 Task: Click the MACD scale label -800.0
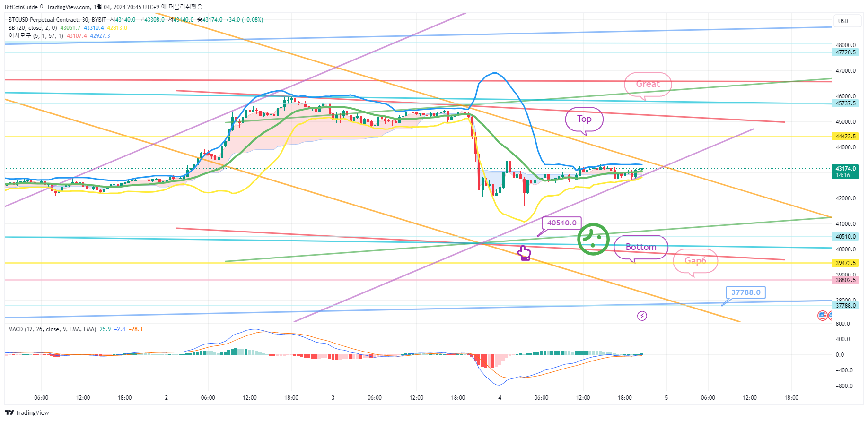click(x=844, y=386)
